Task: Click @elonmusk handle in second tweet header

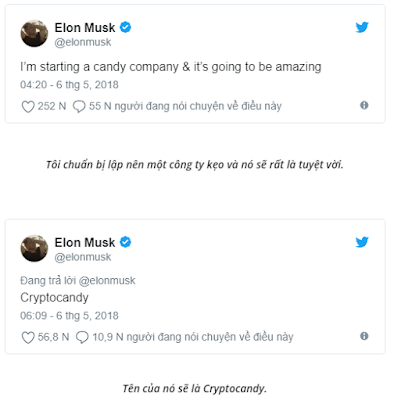Action: [x=83, y=257]
